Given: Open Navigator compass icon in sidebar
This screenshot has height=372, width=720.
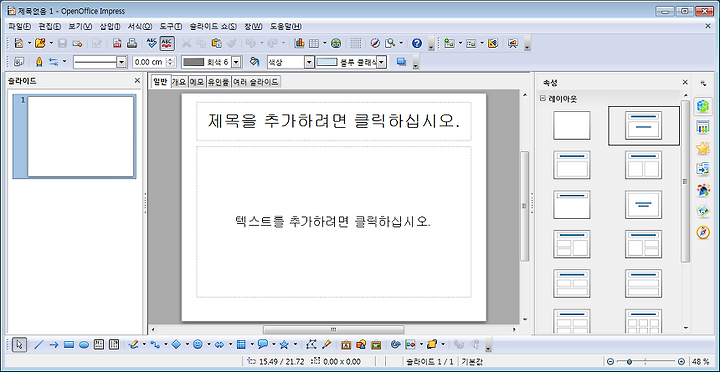Looking at the screenshot, I should pyautogui.click(x=703, y=232).
